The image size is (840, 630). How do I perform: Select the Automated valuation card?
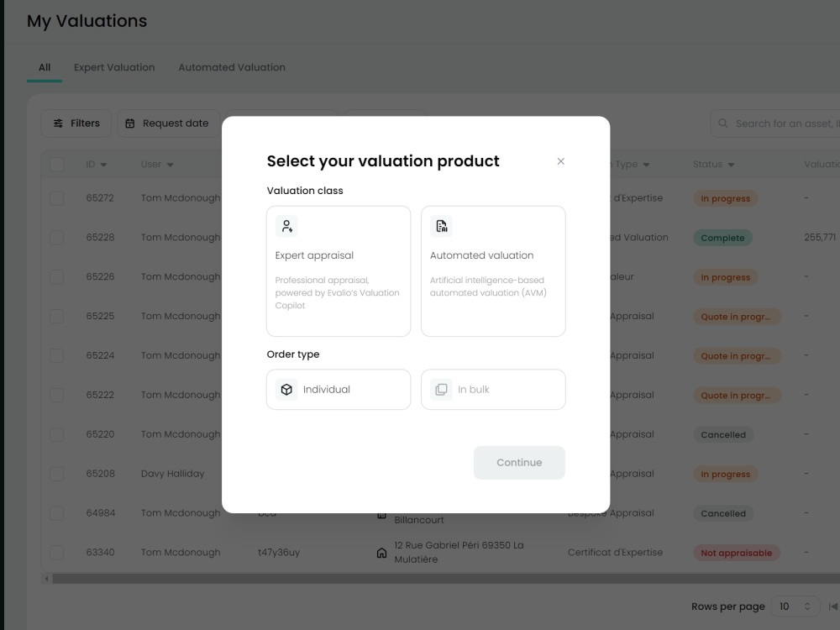(493, 271)
